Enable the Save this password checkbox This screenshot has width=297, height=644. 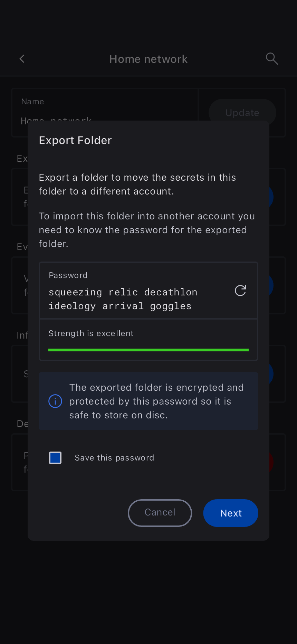click(x=55, y=458)
